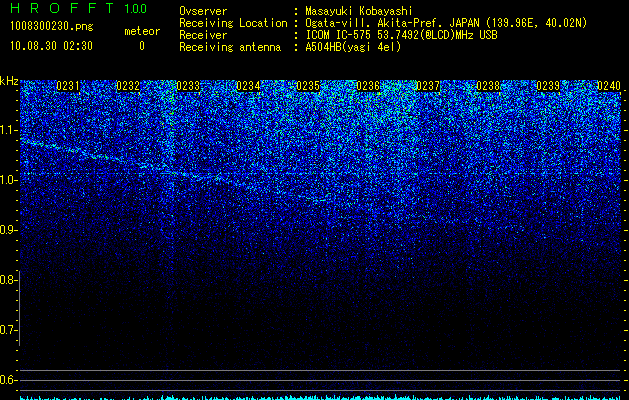The image size is (629, 400).
Task: Select the 0237 time marker label
Action: pyautogui.click(x=428, y=86)
